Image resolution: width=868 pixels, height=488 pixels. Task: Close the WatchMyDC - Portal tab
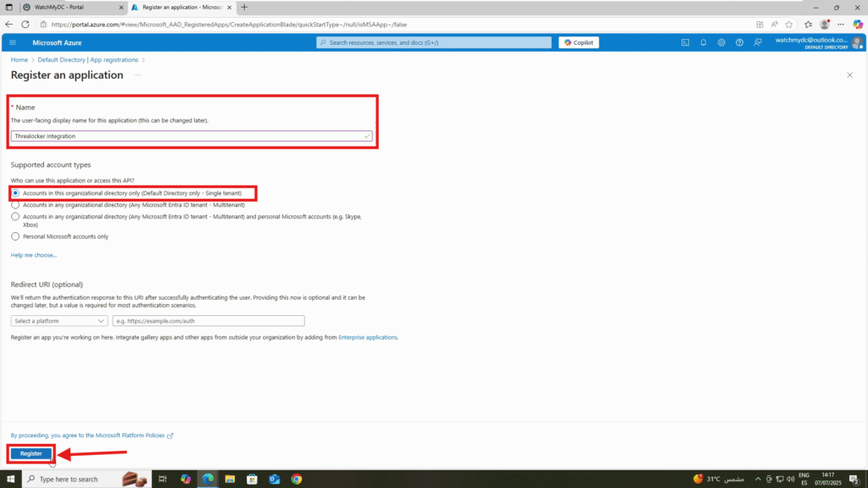point(121,7)
